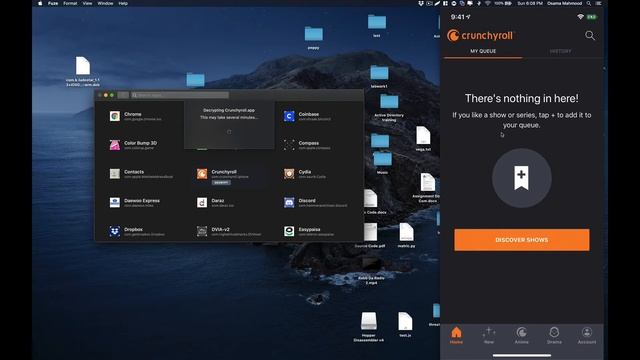Viewport: 640px width, 360px height.
Task: Select the Crunchyroll app icon in list
Action: click(202, 174)
